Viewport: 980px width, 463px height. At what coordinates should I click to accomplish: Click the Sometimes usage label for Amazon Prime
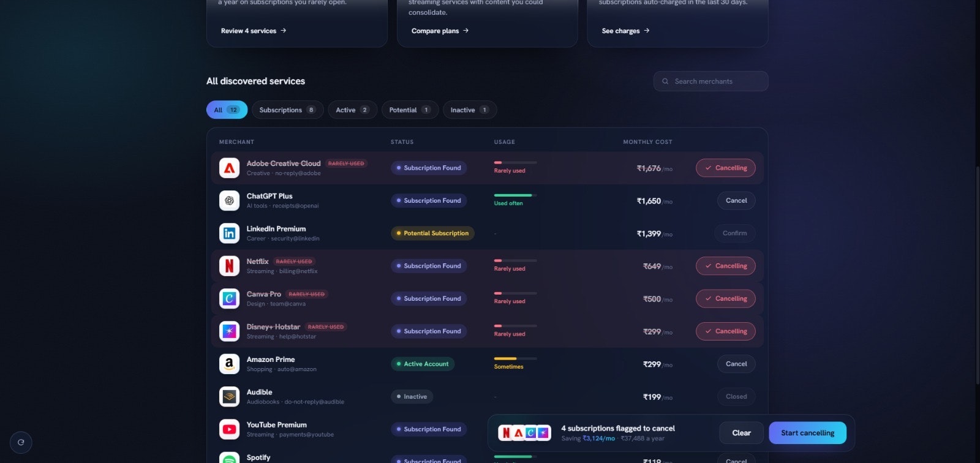(x=508, y=367)
